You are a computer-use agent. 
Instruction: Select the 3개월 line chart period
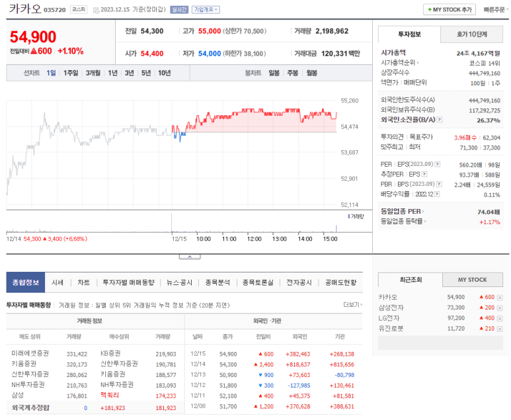(93, 73)
